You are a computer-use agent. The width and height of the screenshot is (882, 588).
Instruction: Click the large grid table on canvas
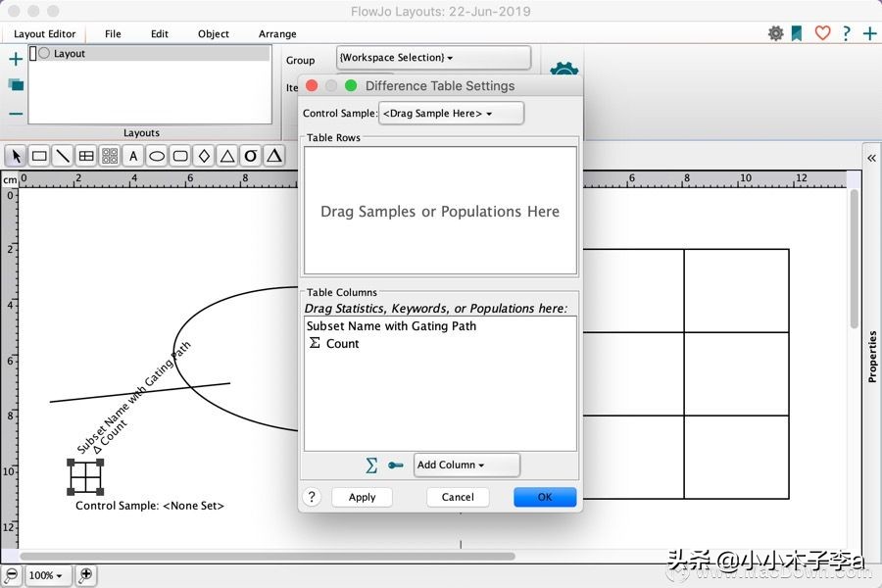685,373
